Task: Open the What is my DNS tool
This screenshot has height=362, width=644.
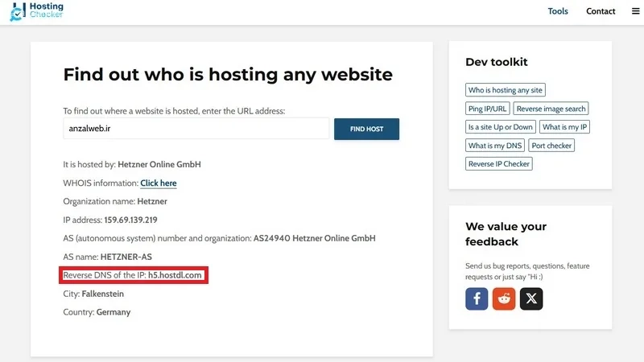Action: [x=495, y=146]
